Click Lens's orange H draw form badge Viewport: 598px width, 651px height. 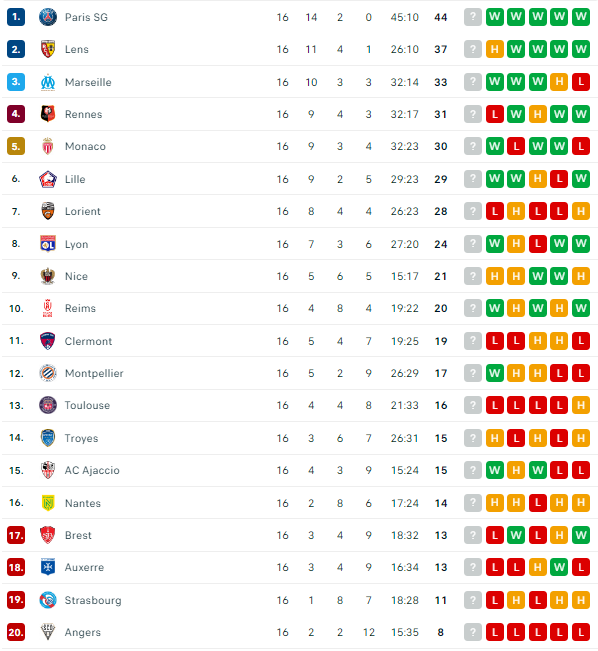495,49
